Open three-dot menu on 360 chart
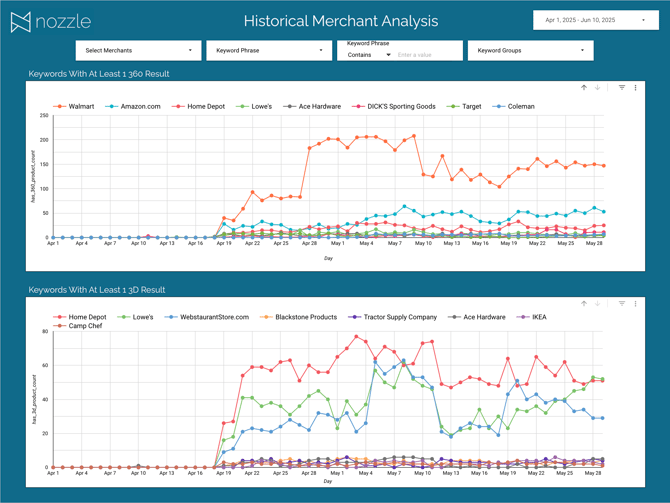Screen dimensions: 670x503 (636, 88)
